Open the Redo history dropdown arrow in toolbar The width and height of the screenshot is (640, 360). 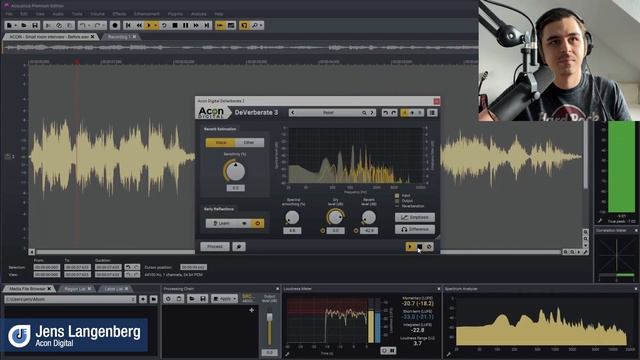click(x=103, y=25)
